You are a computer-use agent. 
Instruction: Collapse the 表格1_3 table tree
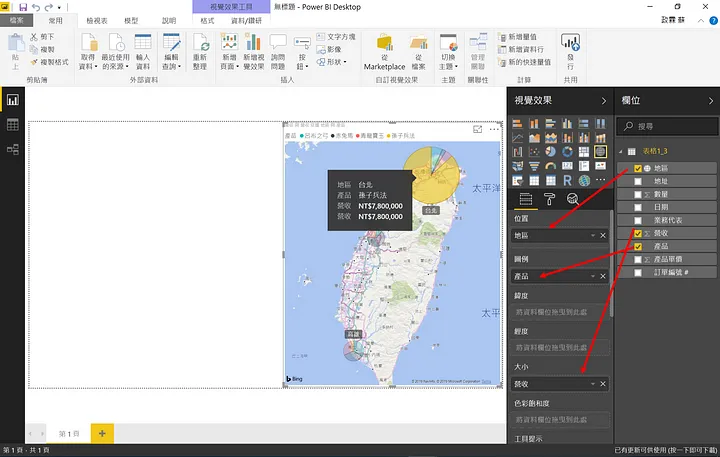point(621,151)
